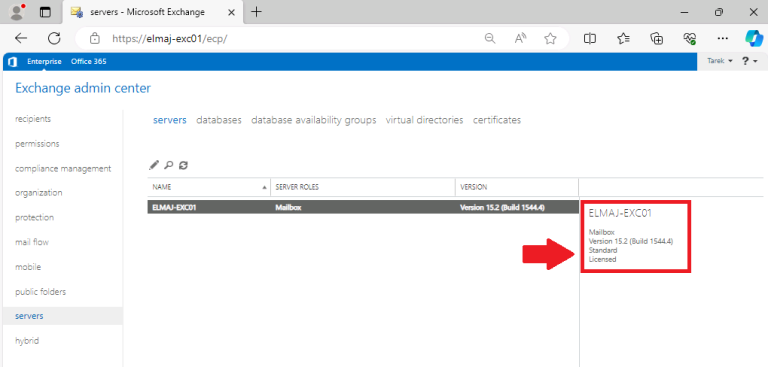Click the zoom magnifier icon in address bar
768x367 pixels.
[x=490, y=39]
